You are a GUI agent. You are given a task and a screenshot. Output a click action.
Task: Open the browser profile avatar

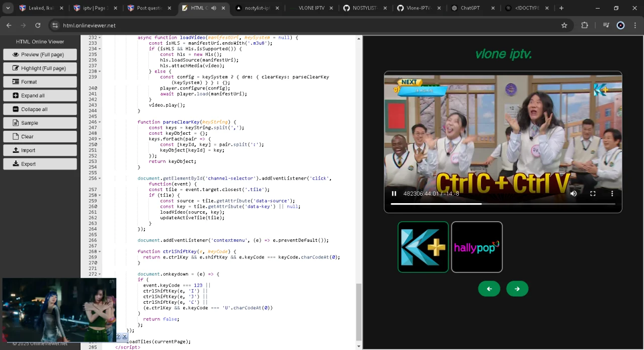(x=621, y=25)
